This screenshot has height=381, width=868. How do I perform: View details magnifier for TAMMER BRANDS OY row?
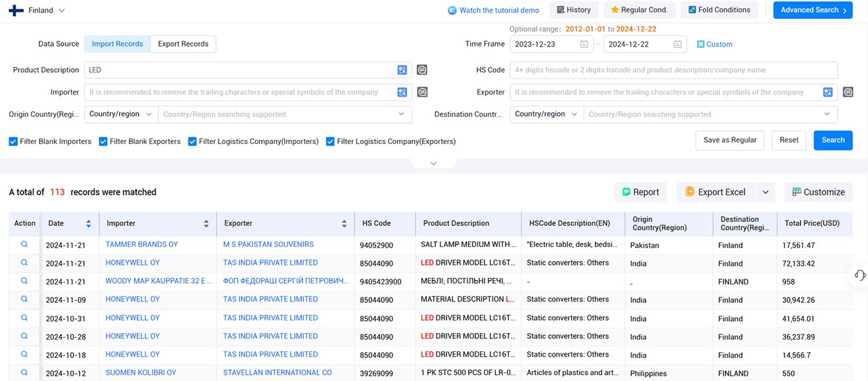pos(24,244)
